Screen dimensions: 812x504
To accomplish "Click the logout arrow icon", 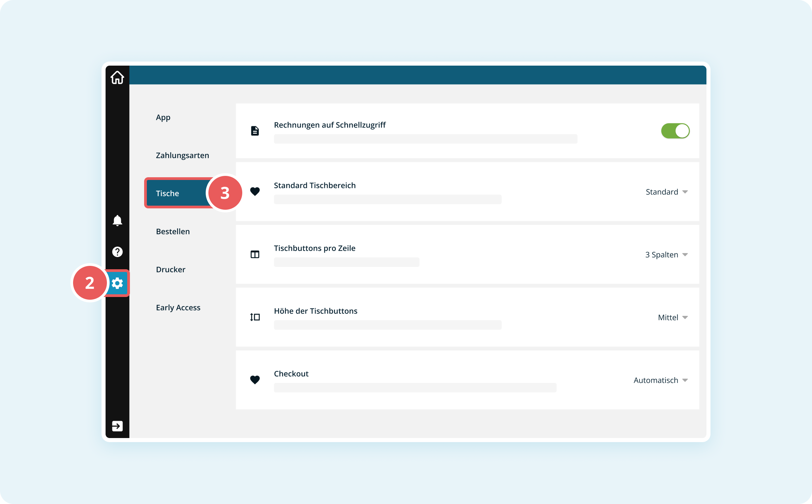I will tap(117, 426).
